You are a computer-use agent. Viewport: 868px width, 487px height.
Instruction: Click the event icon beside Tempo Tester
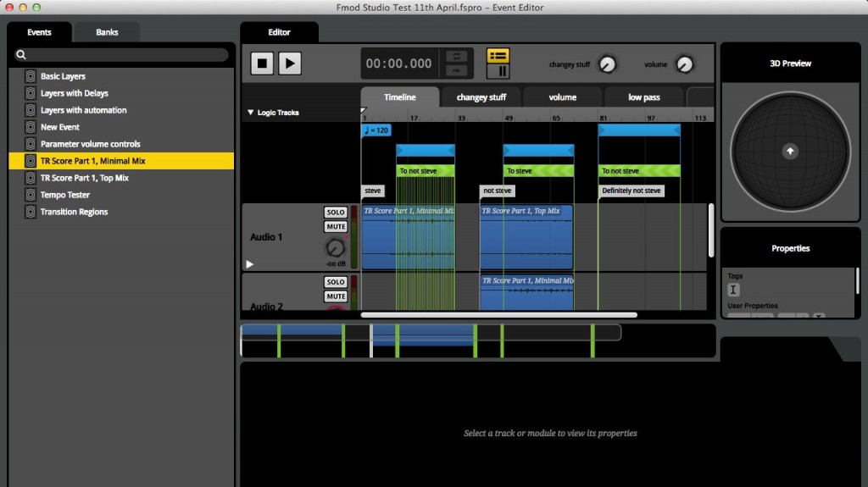click(x=31, y=195)
